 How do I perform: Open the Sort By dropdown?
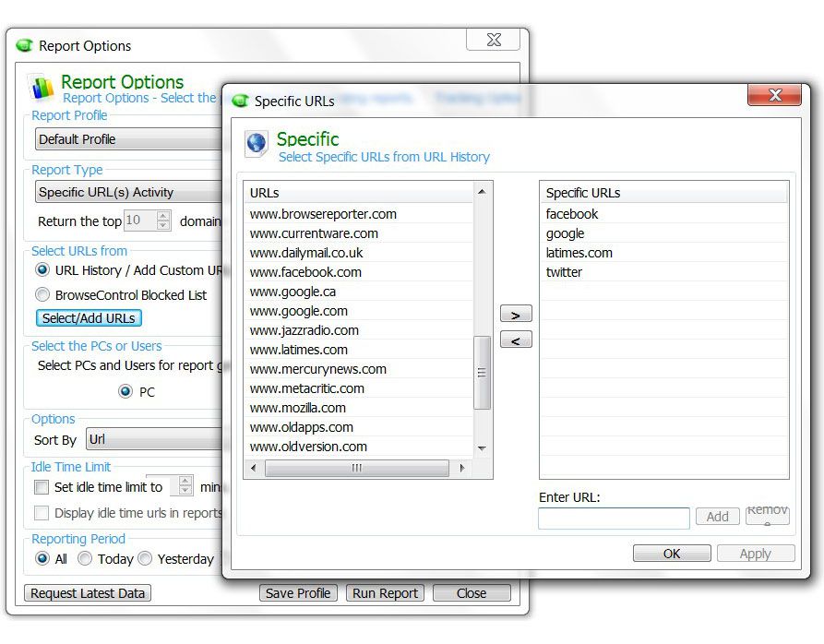(x=154, y=440)
